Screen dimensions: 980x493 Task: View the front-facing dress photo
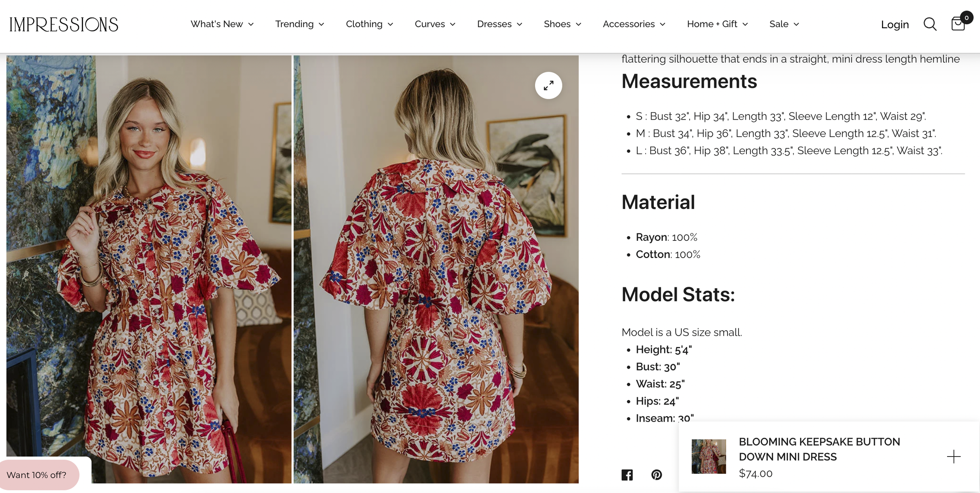pos(149,269)
